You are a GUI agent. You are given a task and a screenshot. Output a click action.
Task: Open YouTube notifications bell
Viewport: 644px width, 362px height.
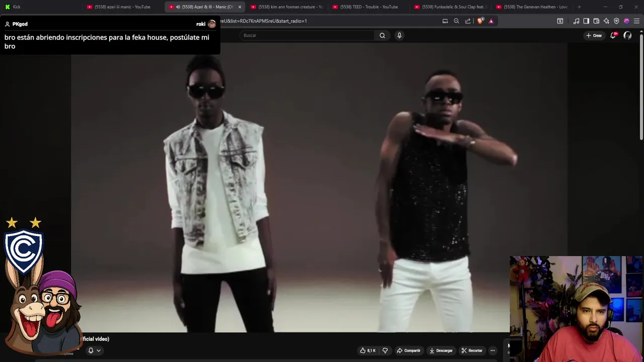tap(613, 35)
